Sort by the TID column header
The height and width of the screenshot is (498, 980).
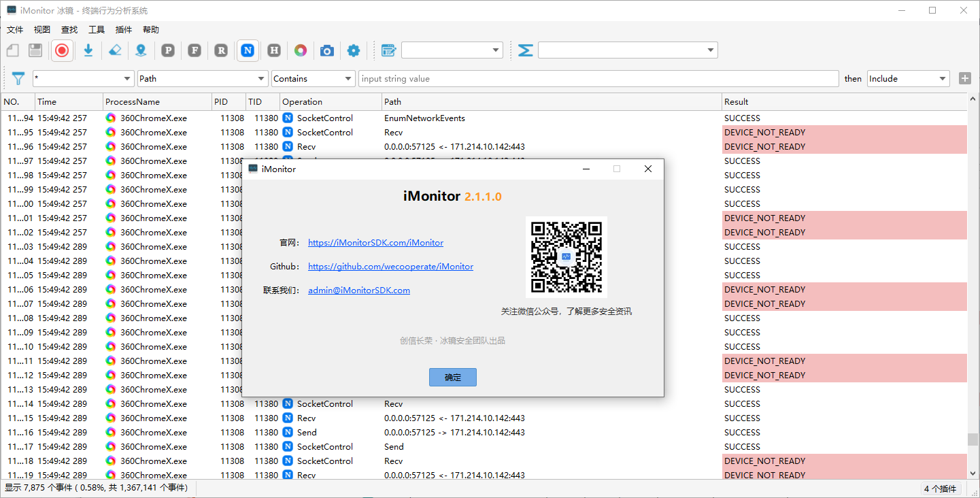tap(263, 102)
